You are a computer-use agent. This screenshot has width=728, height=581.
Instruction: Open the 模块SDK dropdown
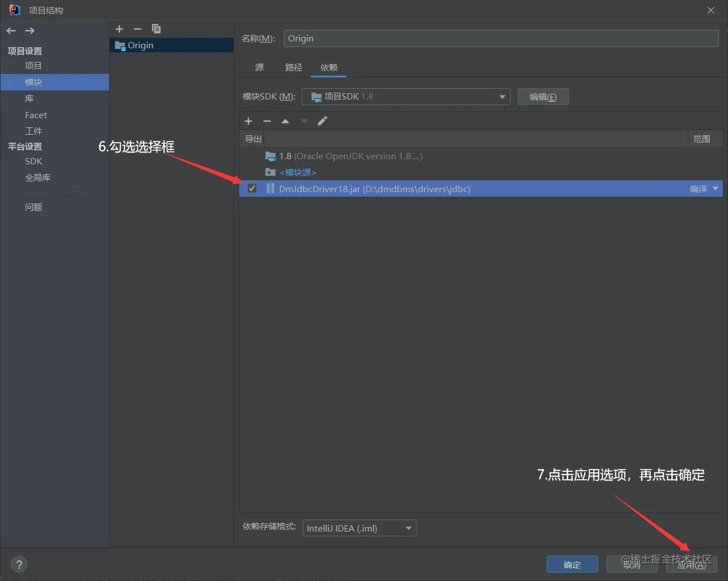[x=406, y=97]
